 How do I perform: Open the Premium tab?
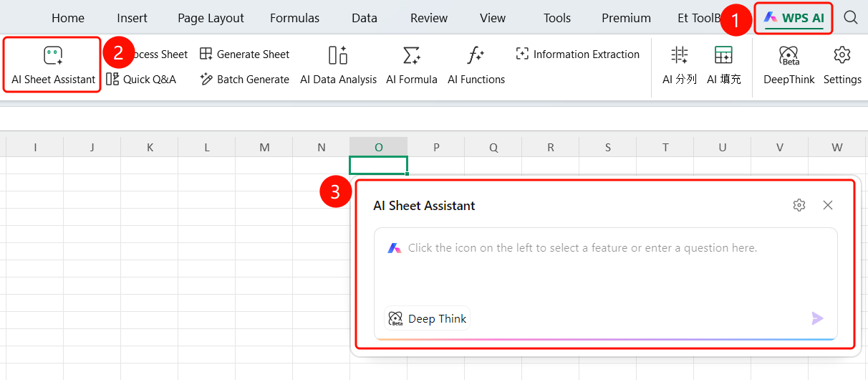[626, 18]
